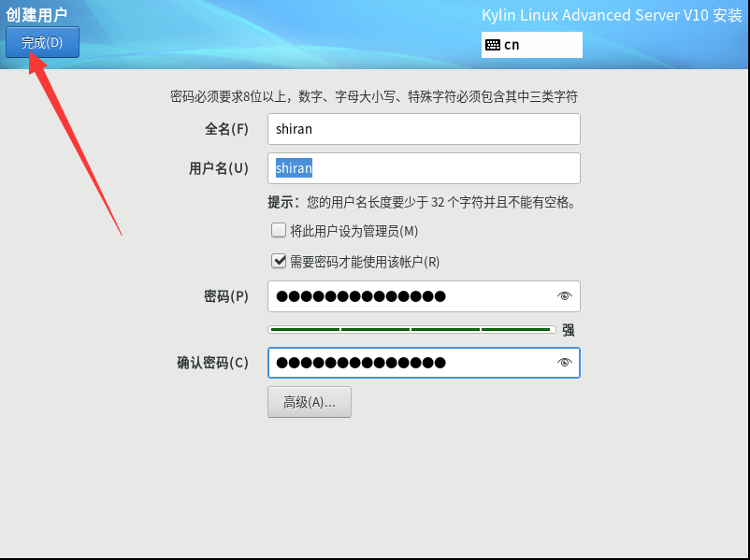Click the 确认密码(C) confirm password field
The height and width of the screenshot is (560, 750).
click(x=424, y=363)
